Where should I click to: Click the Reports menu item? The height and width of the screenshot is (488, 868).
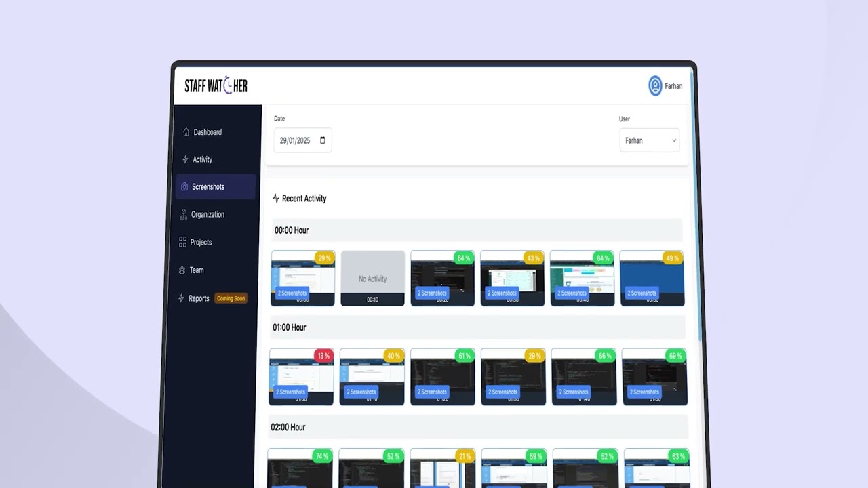(x=199, y=298)
